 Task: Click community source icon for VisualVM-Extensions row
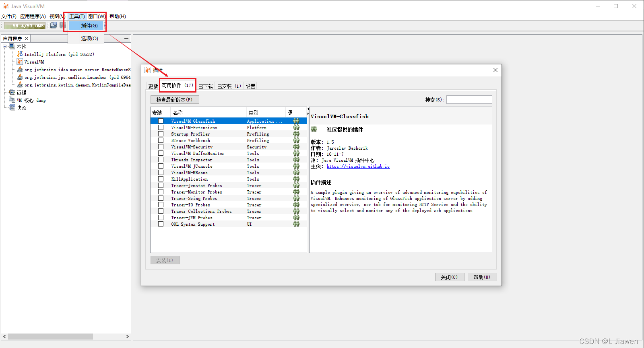(x=296, y=127)
